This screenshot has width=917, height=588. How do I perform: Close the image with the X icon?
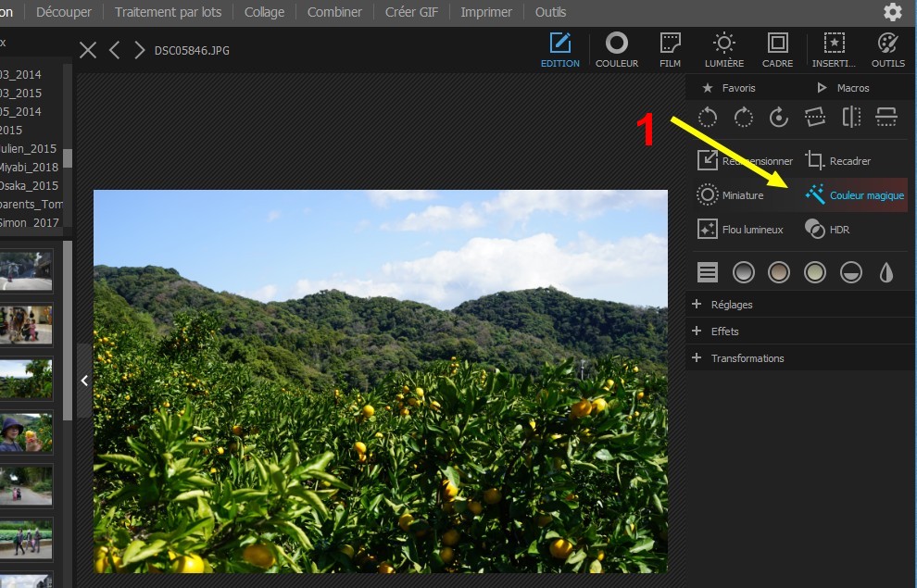point(88,50)
